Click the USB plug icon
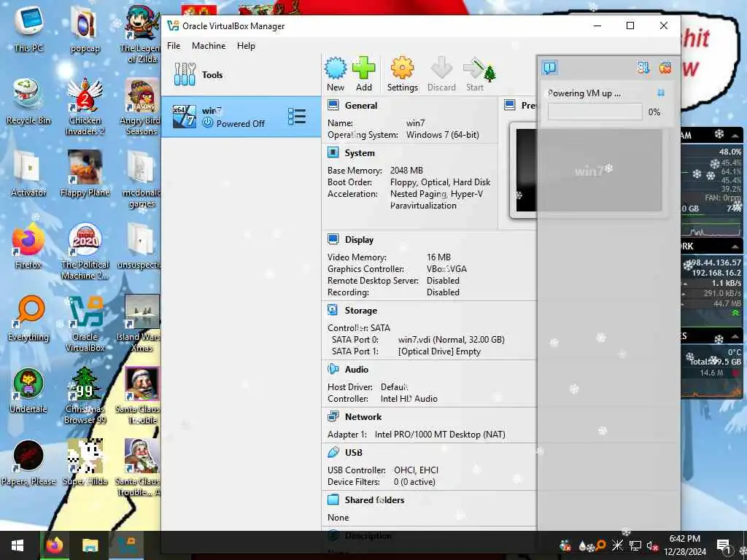Image resolution: width=747 pixels, height=560 pixels. 333,452
